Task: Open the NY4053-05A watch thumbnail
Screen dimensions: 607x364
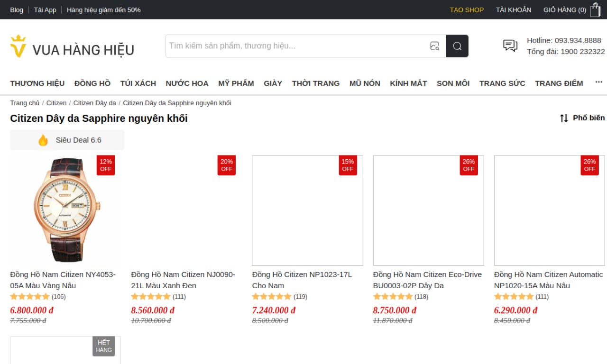Action: point(66,210)
